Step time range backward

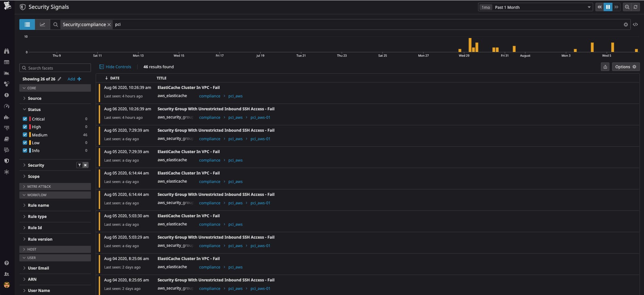coord(600,7)
